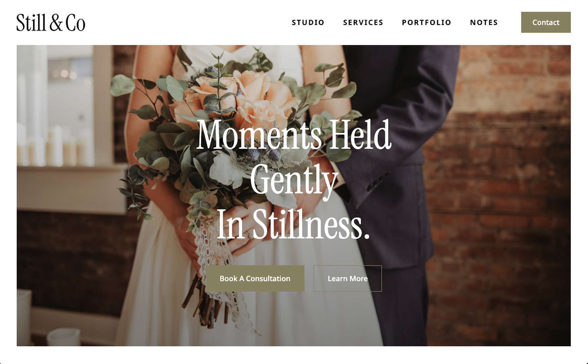
Task: Click the olive Contact button
Action: click(546, 22)
